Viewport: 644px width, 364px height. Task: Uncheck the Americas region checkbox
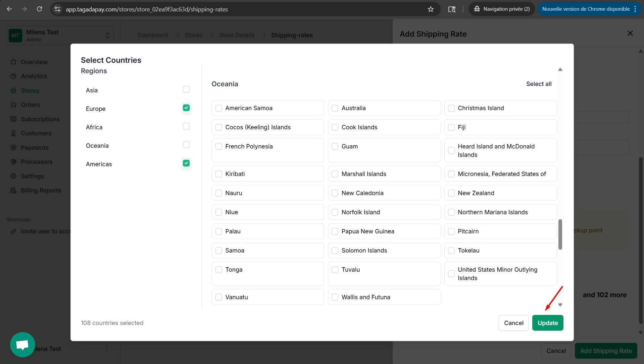pyautogui.click(x=186, y=163)
